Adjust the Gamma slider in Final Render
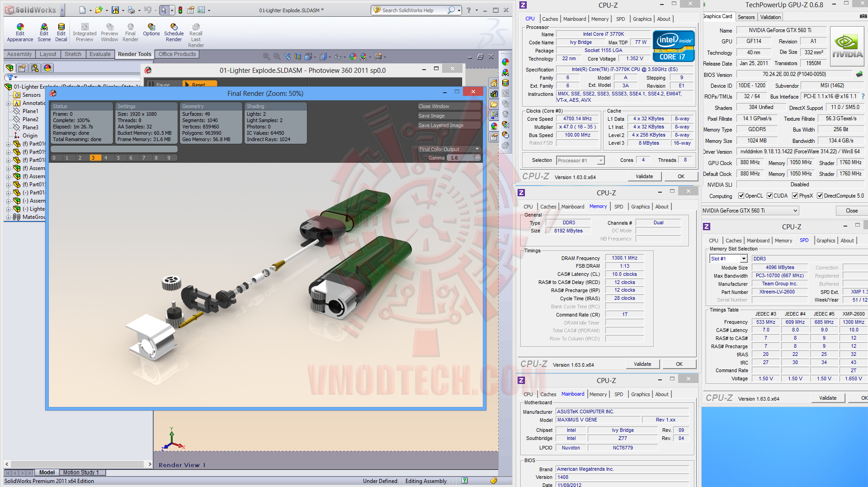 click(x=476, y=158)
